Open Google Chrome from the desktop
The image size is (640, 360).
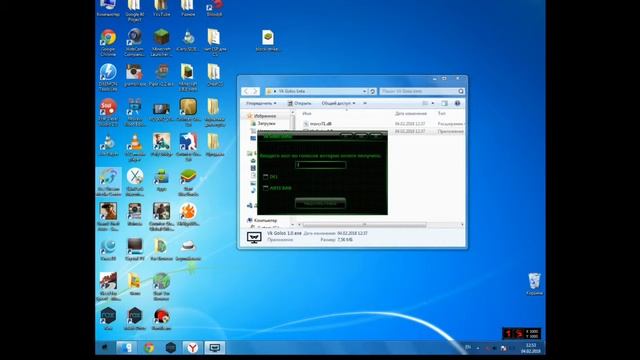(x=108, y=41)
